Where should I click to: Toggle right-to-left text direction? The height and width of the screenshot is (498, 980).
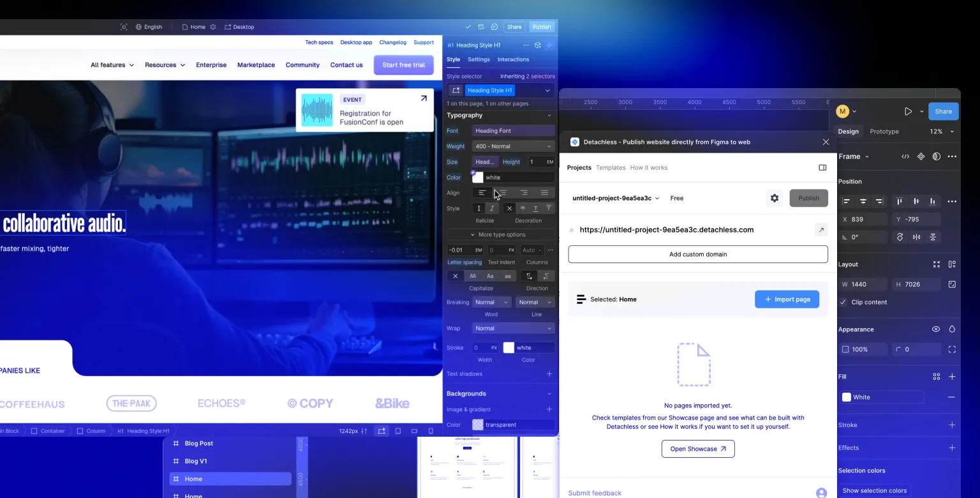(546, 276)
